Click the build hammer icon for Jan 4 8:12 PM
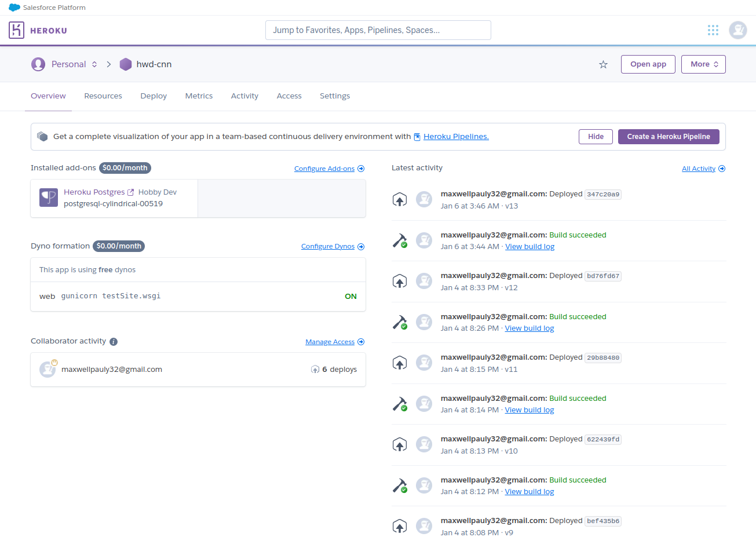This screenshot has height=559, width=756. 400,485
